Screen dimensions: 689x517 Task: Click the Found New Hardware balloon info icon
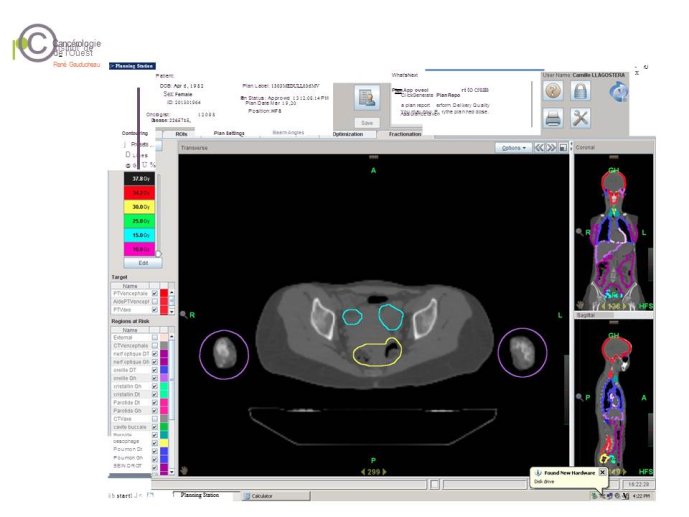point(538,473)
